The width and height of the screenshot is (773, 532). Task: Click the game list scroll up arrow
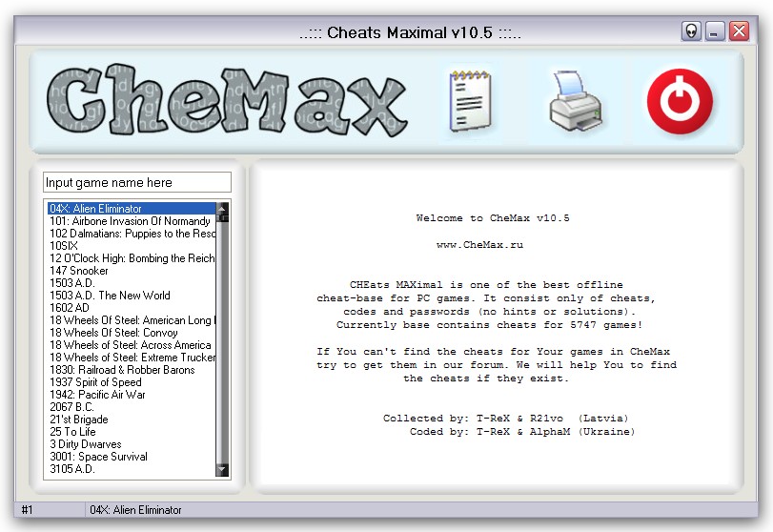pyautogui.click(x=222, y=208)
